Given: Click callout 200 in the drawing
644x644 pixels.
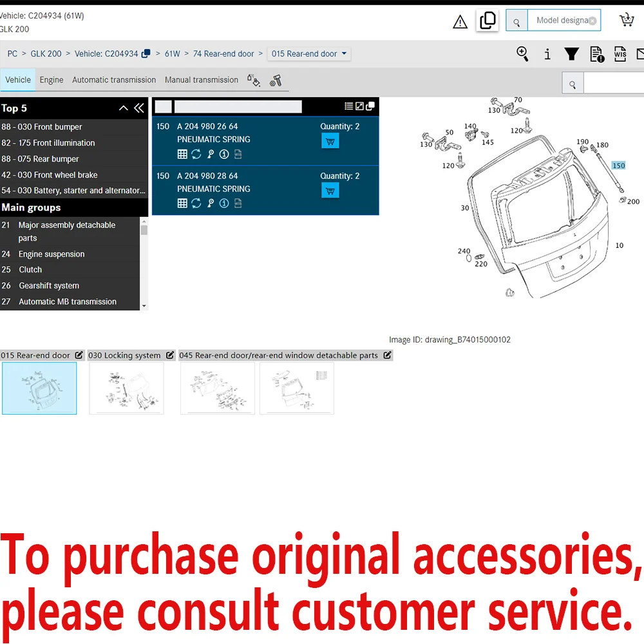Looking at the screenshot, I should click(x=633, y=202).
